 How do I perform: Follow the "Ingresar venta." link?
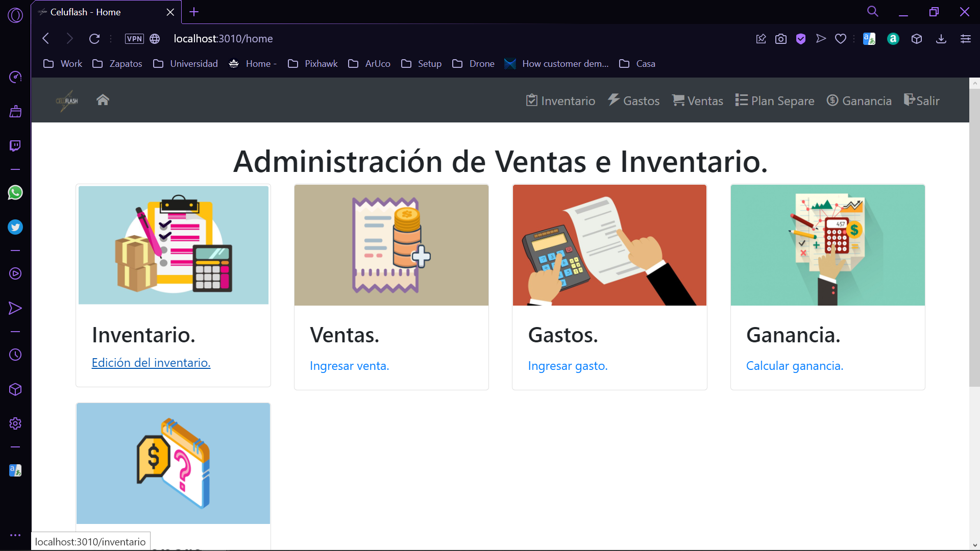pos(349,366)
